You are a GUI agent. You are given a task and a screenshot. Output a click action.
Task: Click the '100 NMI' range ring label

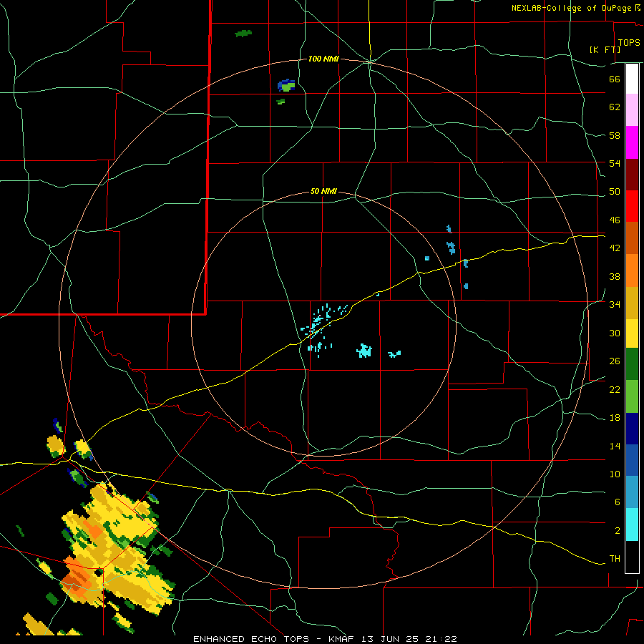pos(323,59)
